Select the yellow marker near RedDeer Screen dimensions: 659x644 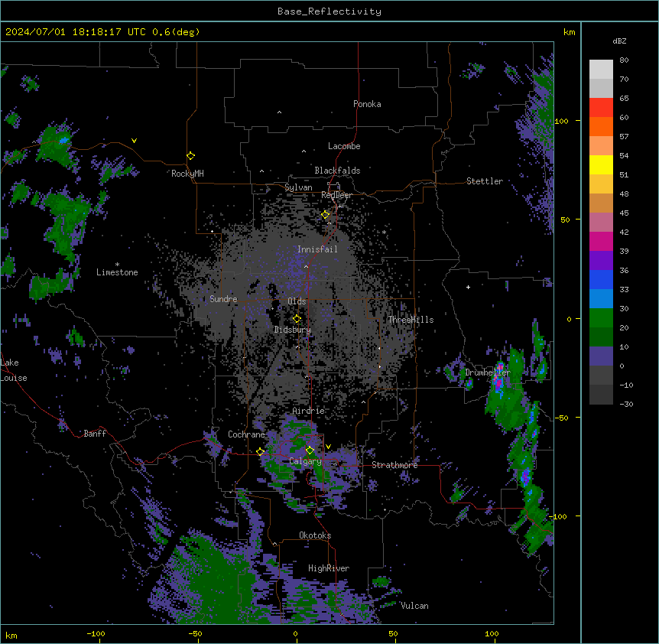[326, 215]
